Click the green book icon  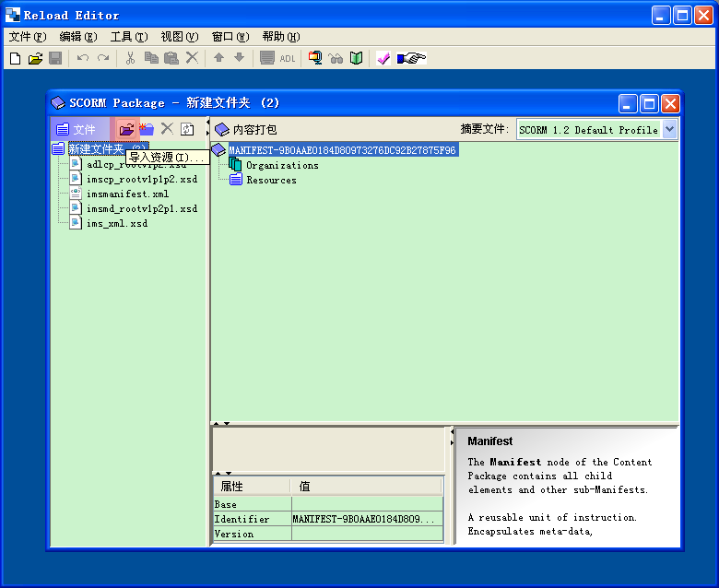(x=357, y=58)
